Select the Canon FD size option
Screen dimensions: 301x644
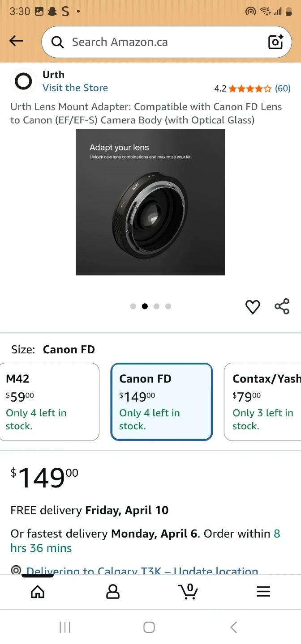(161, 402)
